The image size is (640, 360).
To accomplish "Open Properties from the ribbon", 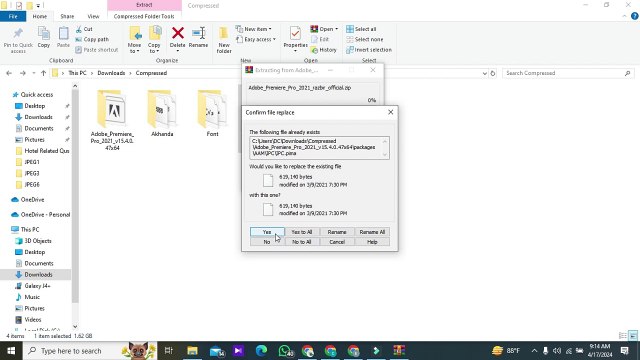I will pyautogui.click(x=295, y=38).
